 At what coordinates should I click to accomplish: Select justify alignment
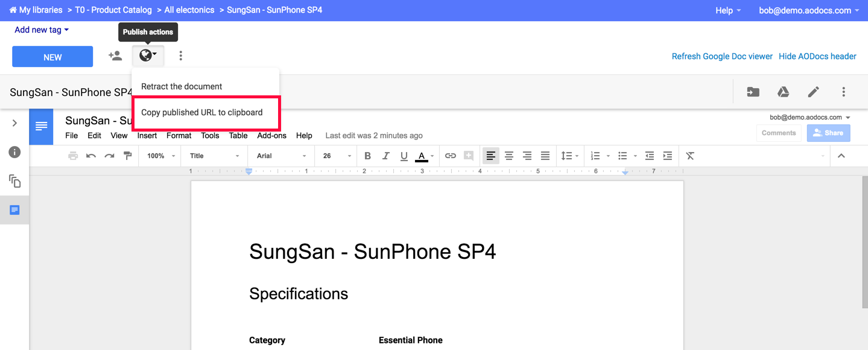(x=545, y=156)
